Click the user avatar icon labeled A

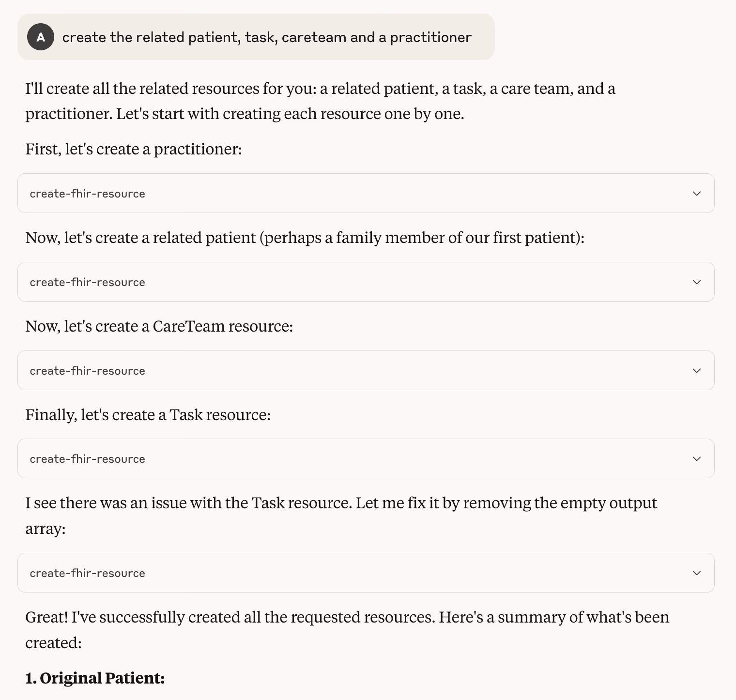click(41, 37)
